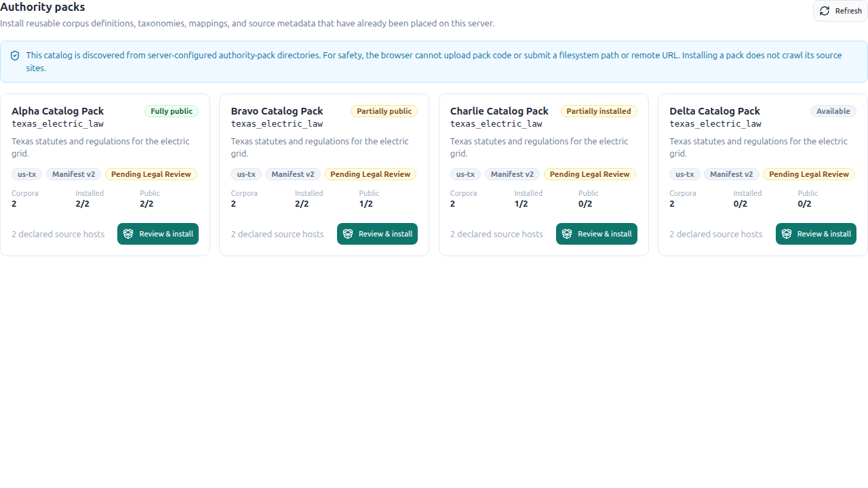Viewport: 868px width, 488px height.
Task: Review and install Alpha Catalog Pack
Action: (x=158, y=234)
